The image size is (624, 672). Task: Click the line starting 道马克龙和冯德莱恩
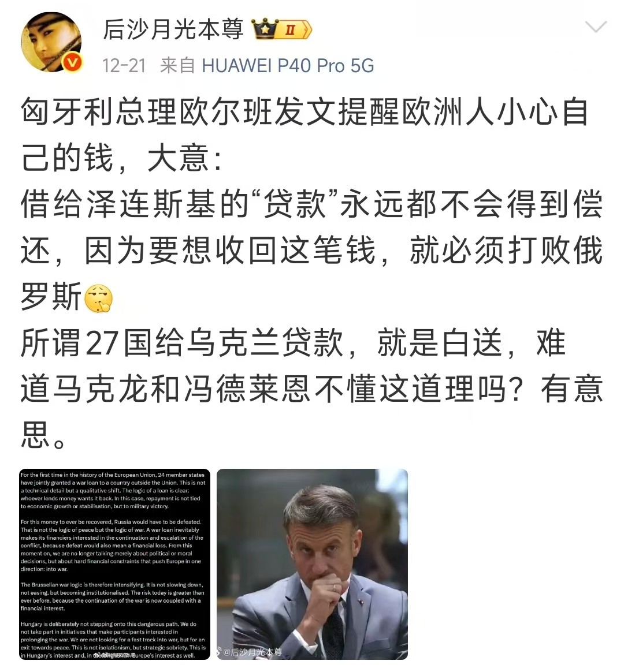pos(312,389)
